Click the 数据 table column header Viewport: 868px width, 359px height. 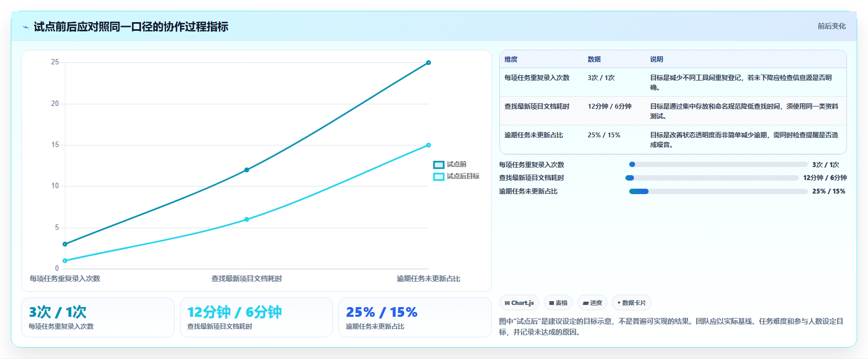pyautogui.click(x=594, y=59)
